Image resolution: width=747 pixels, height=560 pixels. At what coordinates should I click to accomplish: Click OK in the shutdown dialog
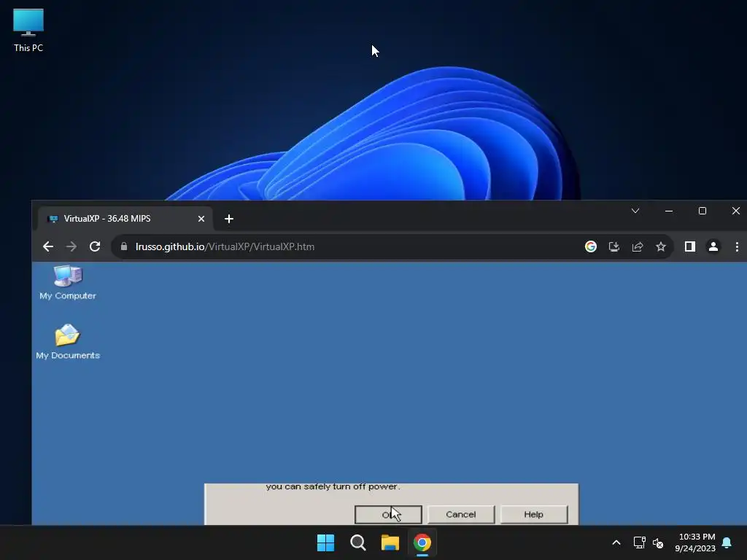coord(388,514)
